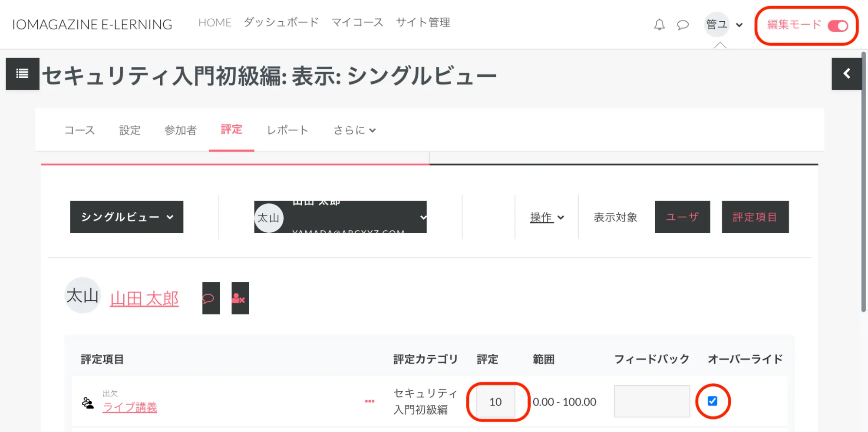Open the user selector dropdown for 山田 太郎
This screenshot has height=432, width=868.
click(340, 217)
